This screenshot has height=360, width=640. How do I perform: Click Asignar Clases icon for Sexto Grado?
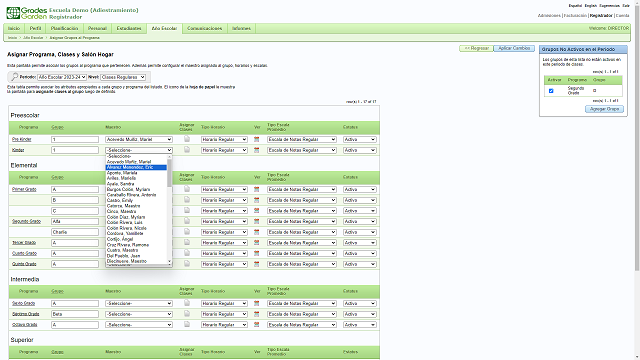coord(187,303)
